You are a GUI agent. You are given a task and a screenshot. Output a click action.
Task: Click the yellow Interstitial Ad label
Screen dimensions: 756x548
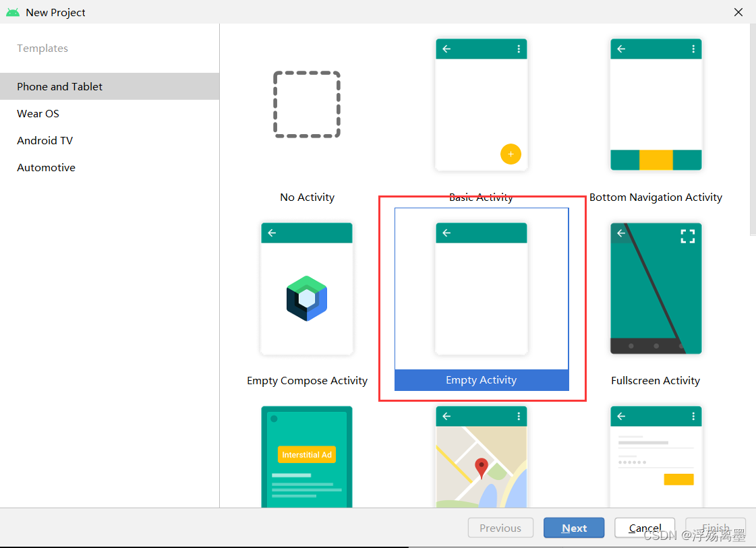[x=307, y=454]
